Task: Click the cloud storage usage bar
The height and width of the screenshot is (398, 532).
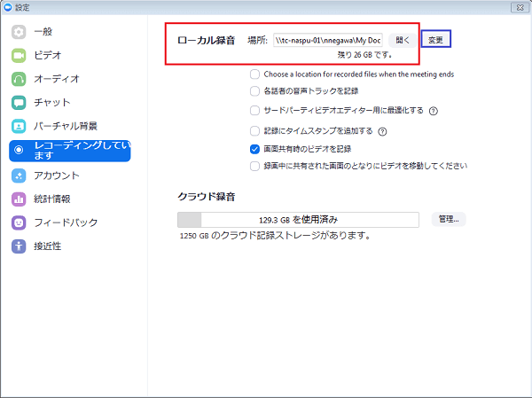Action: (x=298, y=220)
